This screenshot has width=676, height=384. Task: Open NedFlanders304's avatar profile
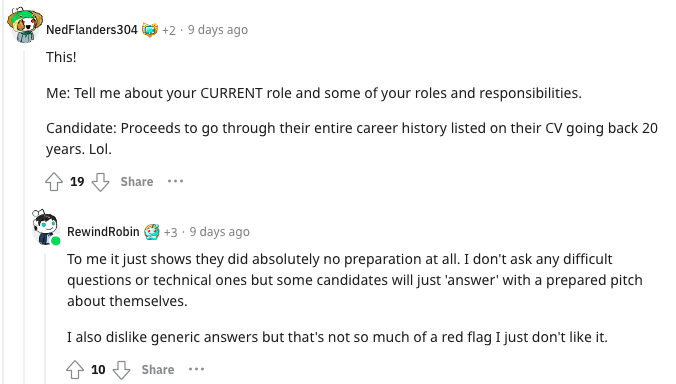(x=25, y=25)
